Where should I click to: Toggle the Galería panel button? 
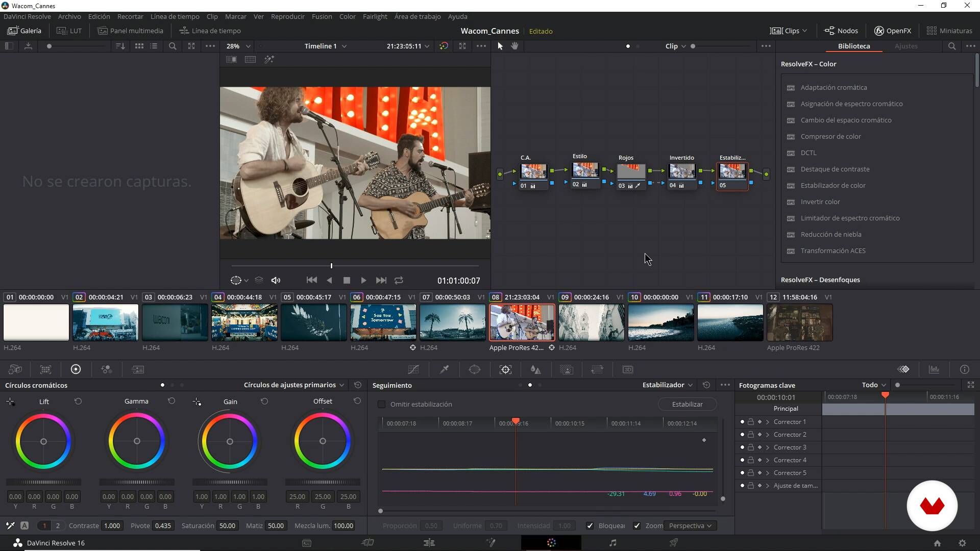point(24,31)
